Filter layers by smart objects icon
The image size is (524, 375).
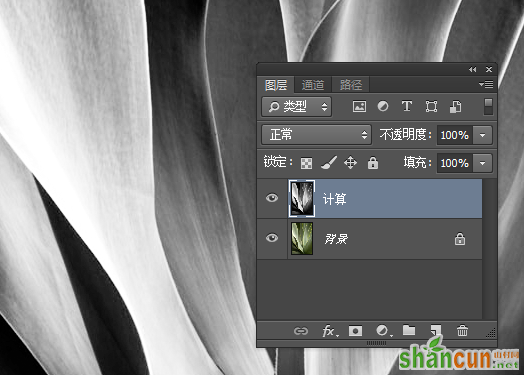point(455,107)
